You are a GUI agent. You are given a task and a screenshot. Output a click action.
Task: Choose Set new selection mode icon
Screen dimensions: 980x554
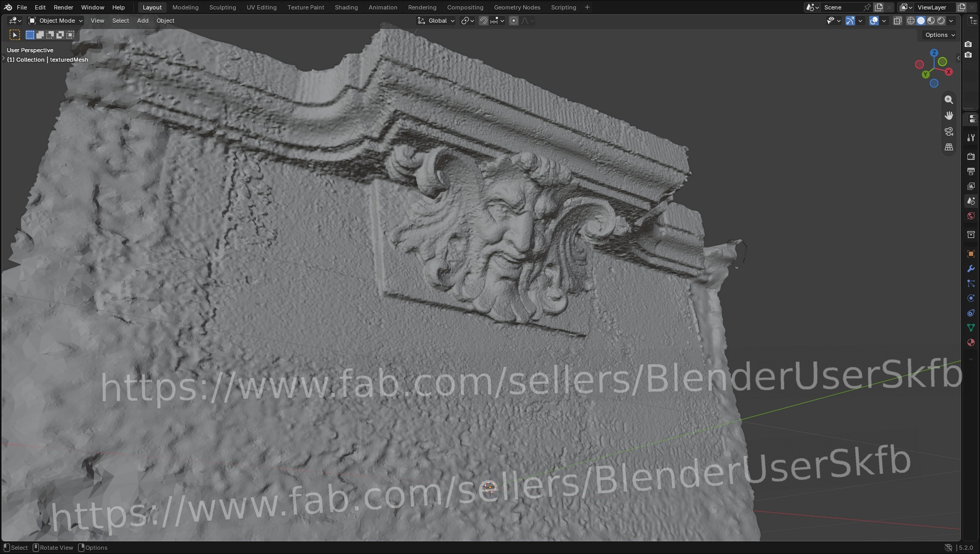(30, 35)
